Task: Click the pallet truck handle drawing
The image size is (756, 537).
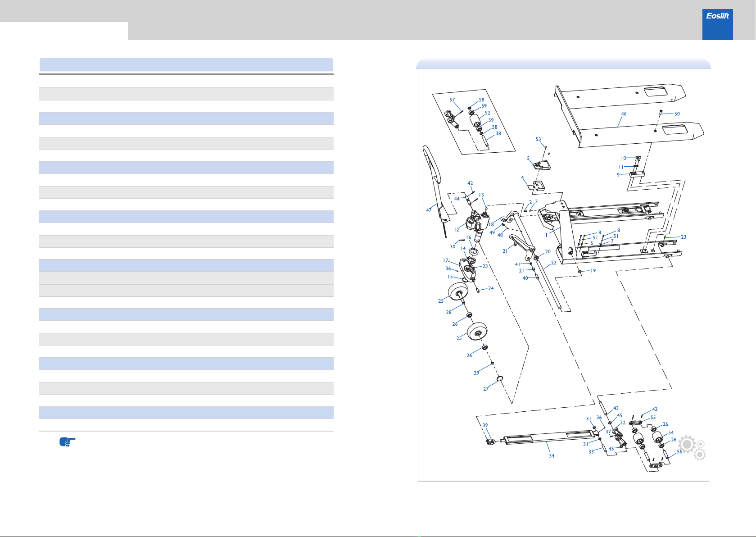Action: click(437, 191)
